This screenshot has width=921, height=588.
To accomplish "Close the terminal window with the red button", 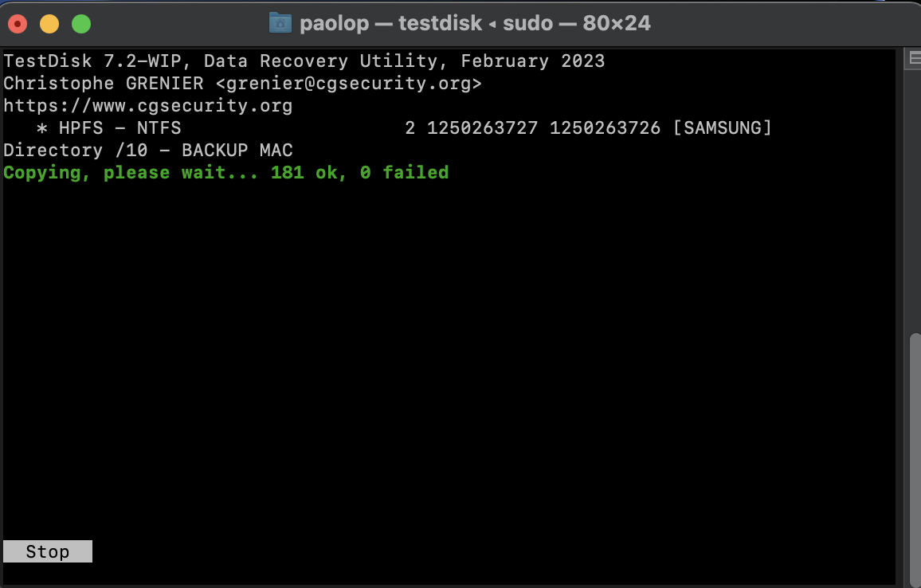I will pyautogui.click(x=18, y=24).
